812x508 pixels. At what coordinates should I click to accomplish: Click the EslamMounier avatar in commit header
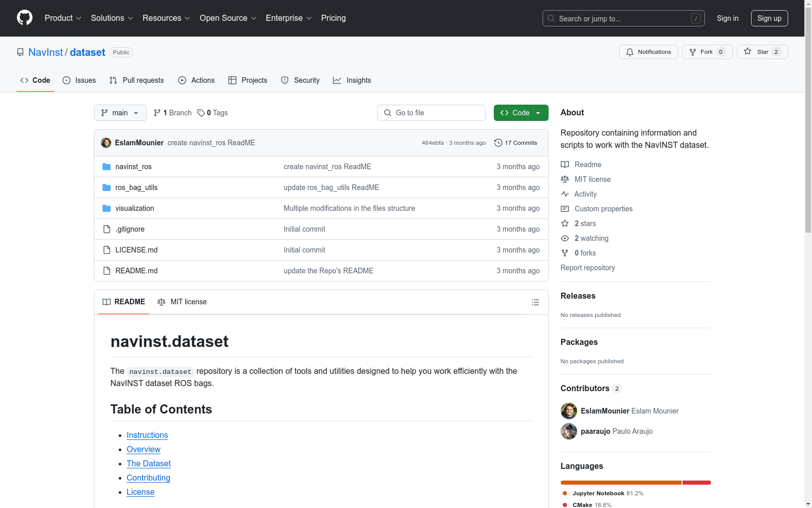(x=106, y=143)
